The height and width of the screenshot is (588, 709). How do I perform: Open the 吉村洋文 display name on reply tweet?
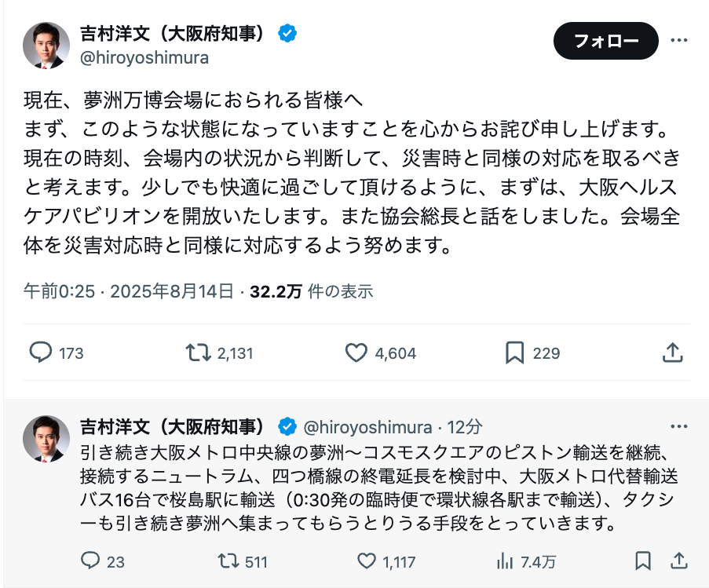(x=172, y=426)
